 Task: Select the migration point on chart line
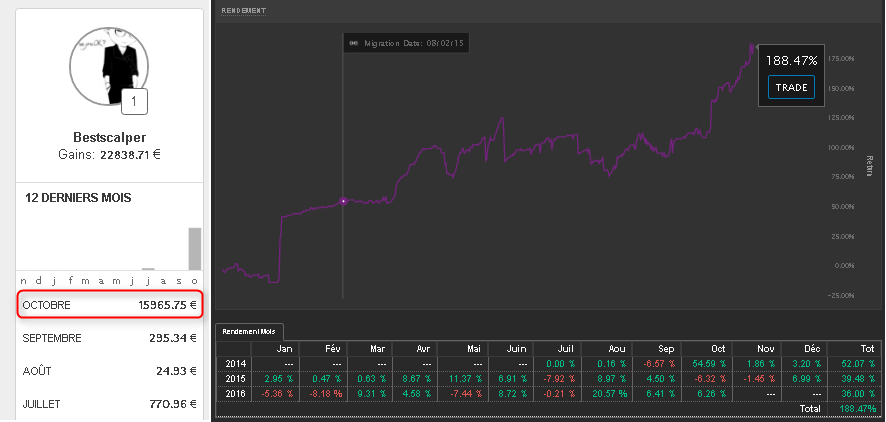point(343,201)
